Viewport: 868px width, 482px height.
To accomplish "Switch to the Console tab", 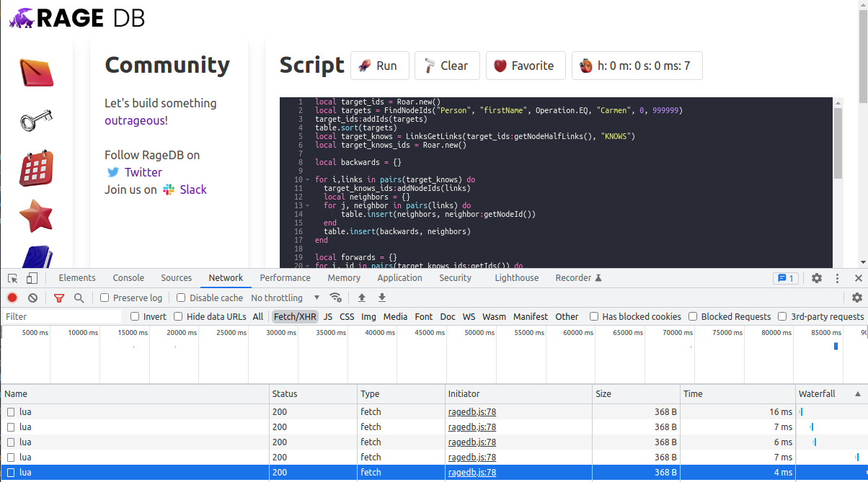I will (128, 278).
